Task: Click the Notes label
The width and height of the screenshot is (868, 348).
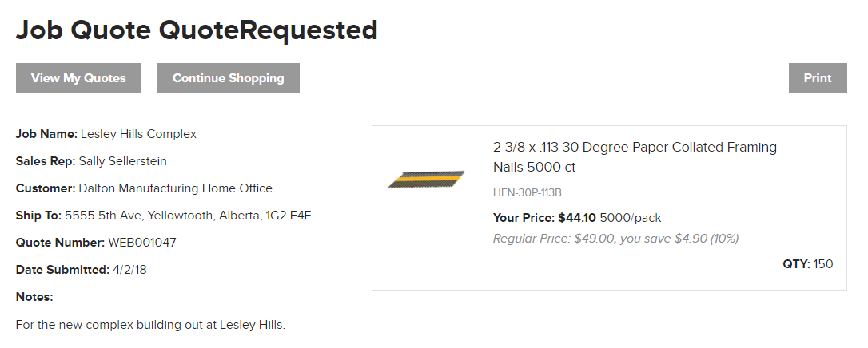Action: coord(34,297)
